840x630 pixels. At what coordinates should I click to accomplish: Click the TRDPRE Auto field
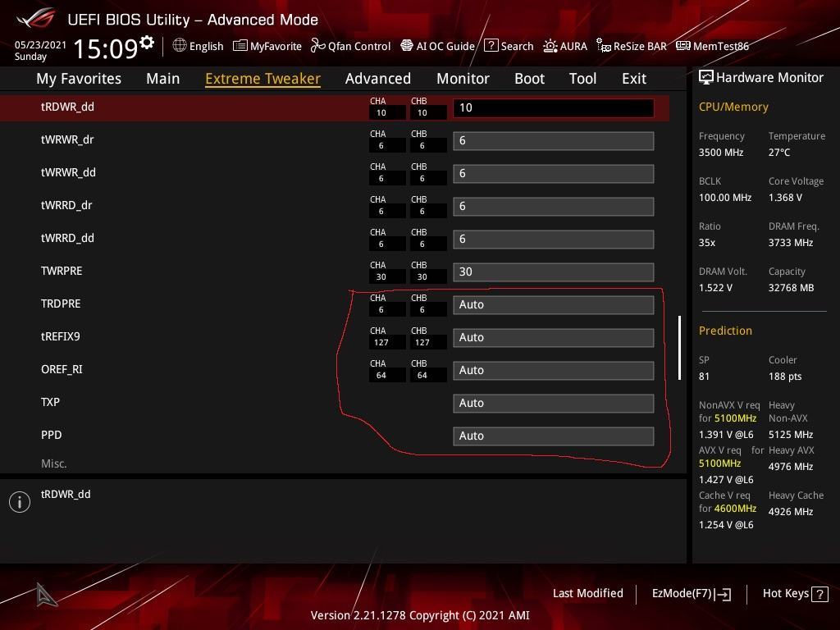pyautogui.click(x=554, y=305)
